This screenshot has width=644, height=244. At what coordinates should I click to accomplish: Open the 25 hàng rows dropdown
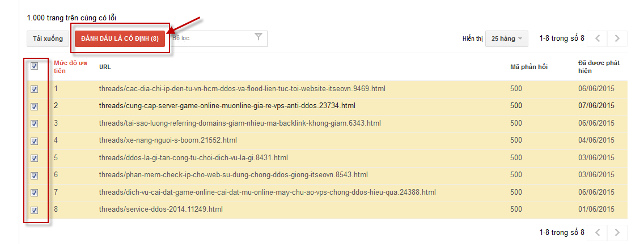[x=507, y=38]
